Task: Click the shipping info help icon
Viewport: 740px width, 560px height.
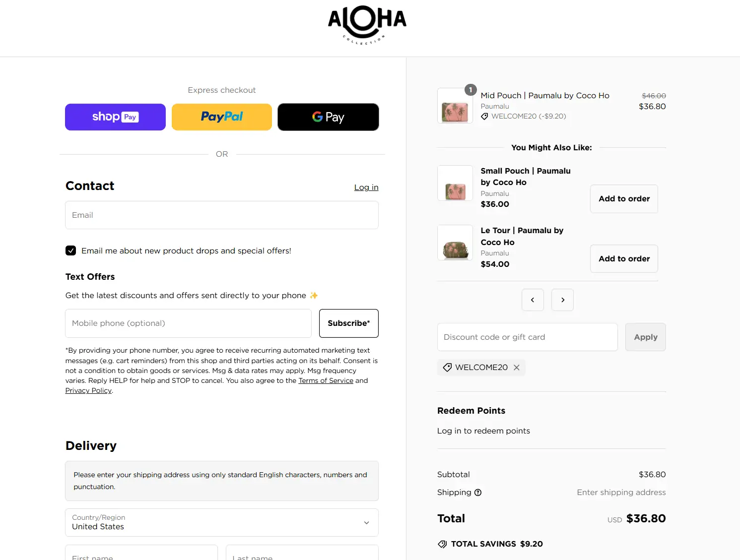Action: coord(478,493)
